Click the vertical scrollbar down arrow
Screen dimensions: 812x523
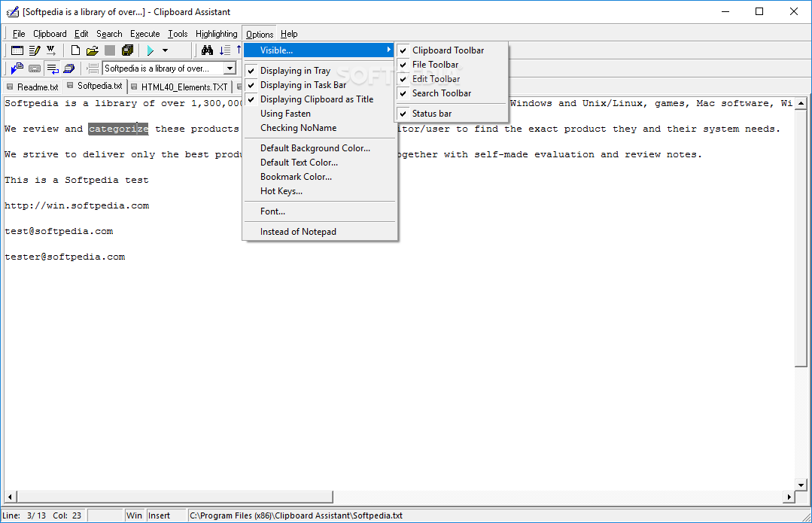point(801,485)
